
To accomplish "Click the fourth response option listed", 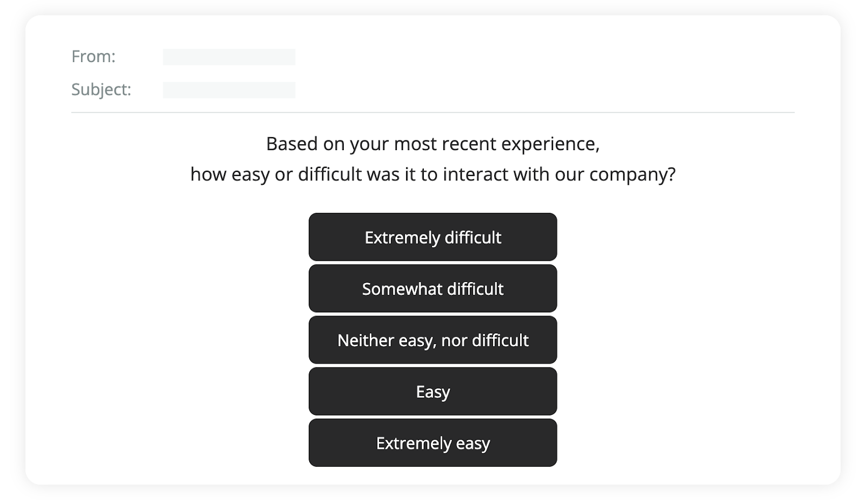I will pos(432,391).
